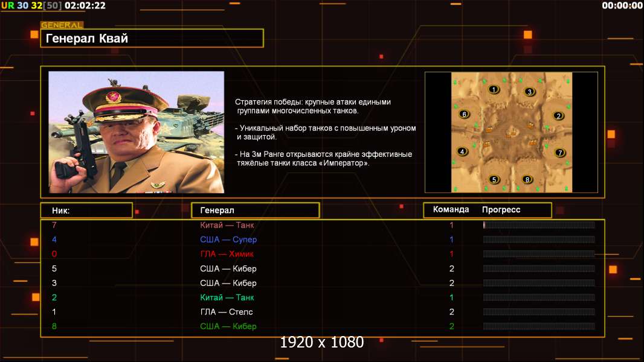This screenshot has width=644, height=362.
Task: Click the progress bar for player 8
Action: 538,326
